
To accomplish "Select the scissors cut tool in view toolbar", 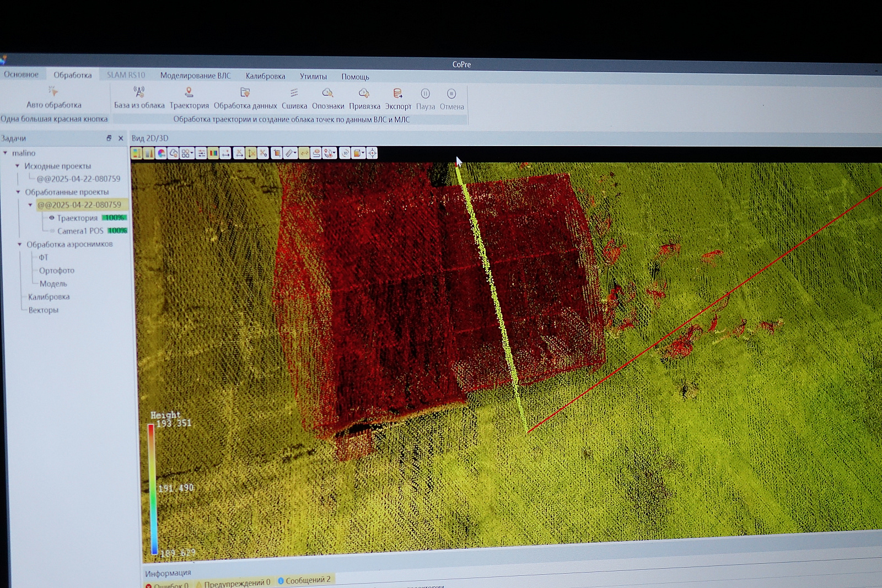I will click(263, 153).
